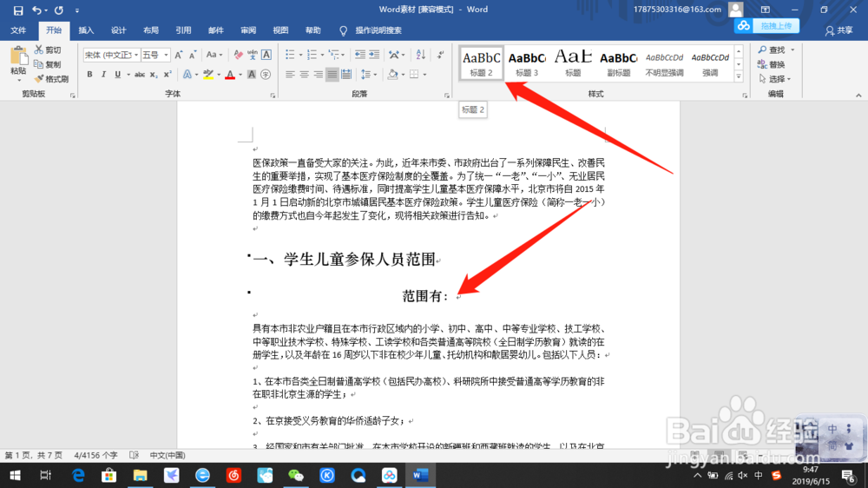The image size is (868, 488).
Task: Center align the paragraph
Action: click(304, 74)
